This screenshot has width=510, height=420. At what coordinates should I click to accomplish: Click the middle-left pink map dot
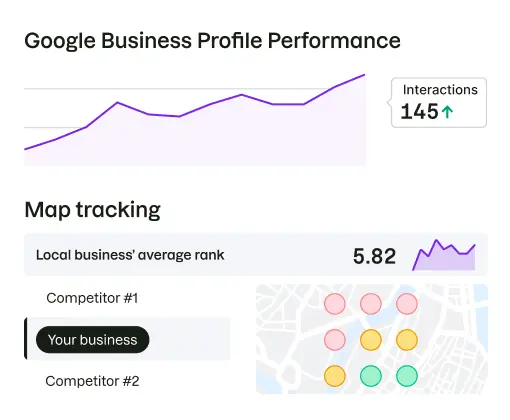tap(335, 340)
